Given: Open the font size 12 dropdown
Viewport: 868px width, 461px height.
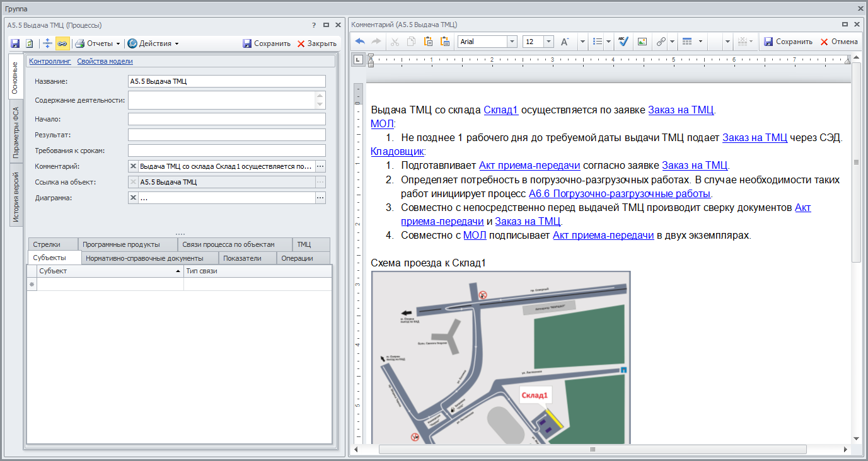Looking at the screenshot, I should [x=548, y=42].
